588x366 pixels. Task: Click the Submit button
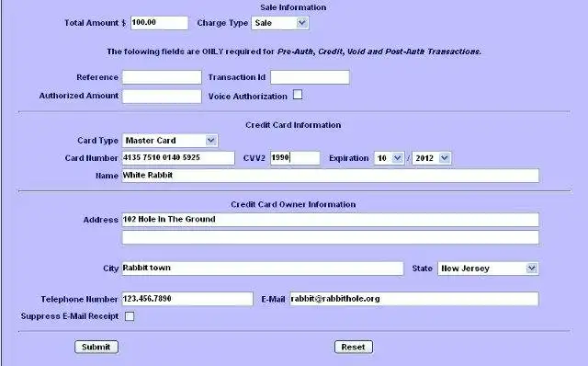pyautogui.click(x=96, y=347)
